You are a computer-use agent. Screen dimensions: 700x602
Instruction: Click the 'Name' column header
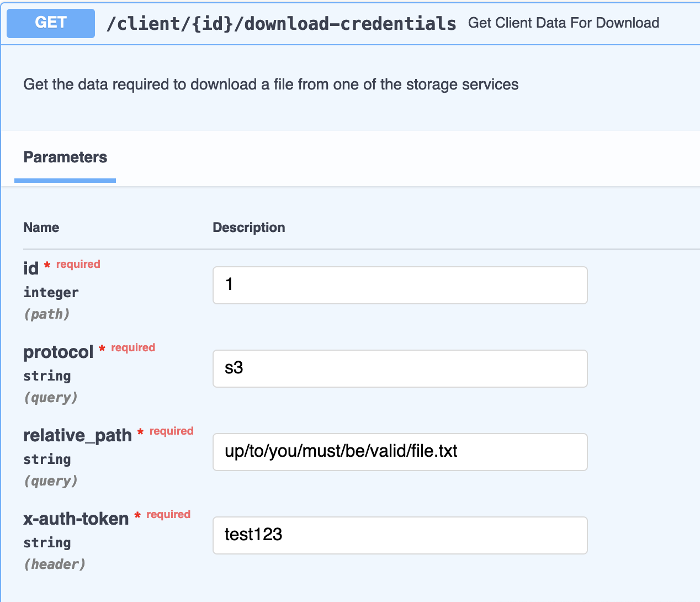tap(41, 228)
